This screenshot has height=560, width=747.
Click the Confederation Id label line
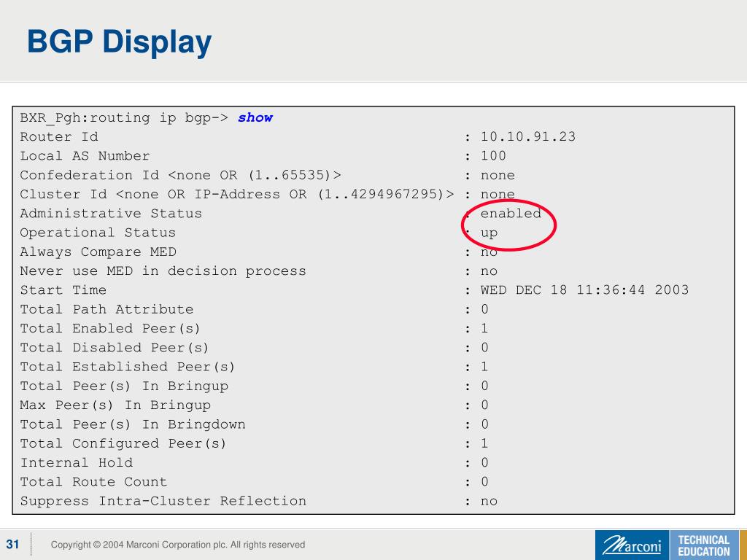[181, 175]
